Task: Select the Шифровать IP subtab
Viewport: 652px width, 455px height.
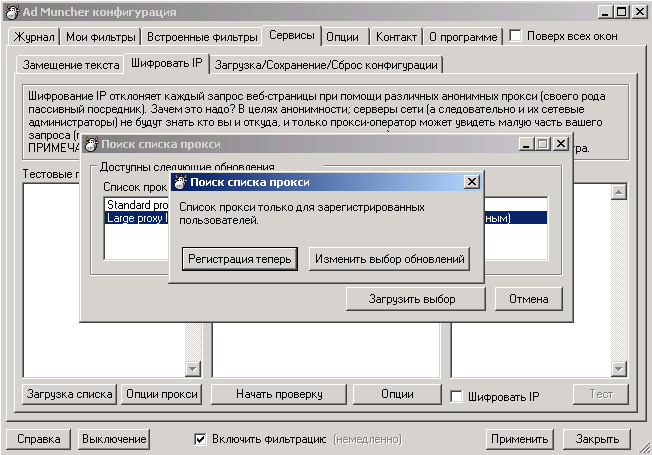Action: 166,63
